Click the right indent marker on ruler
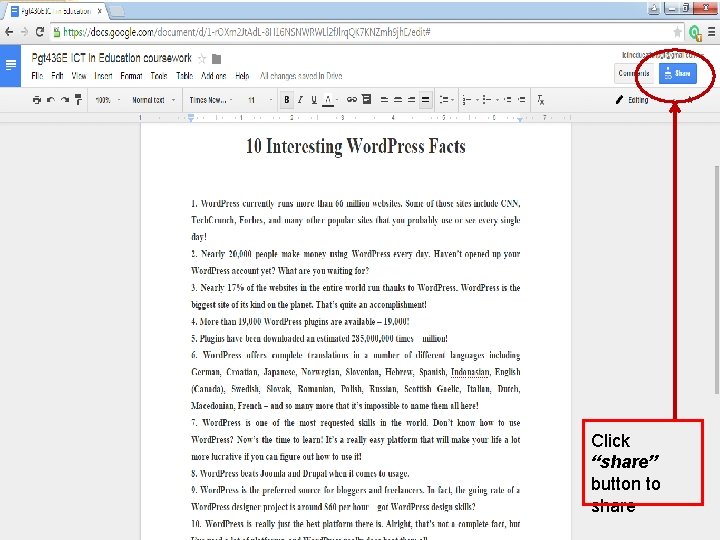This screenshot has height=540, width=720. click(x=520, y=119)
